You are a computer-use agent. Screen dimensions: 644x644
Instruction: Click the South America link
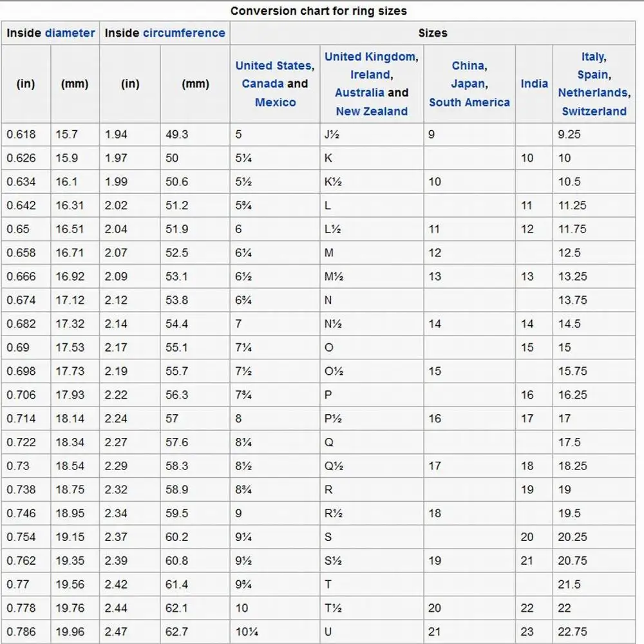tap(469, 102)
